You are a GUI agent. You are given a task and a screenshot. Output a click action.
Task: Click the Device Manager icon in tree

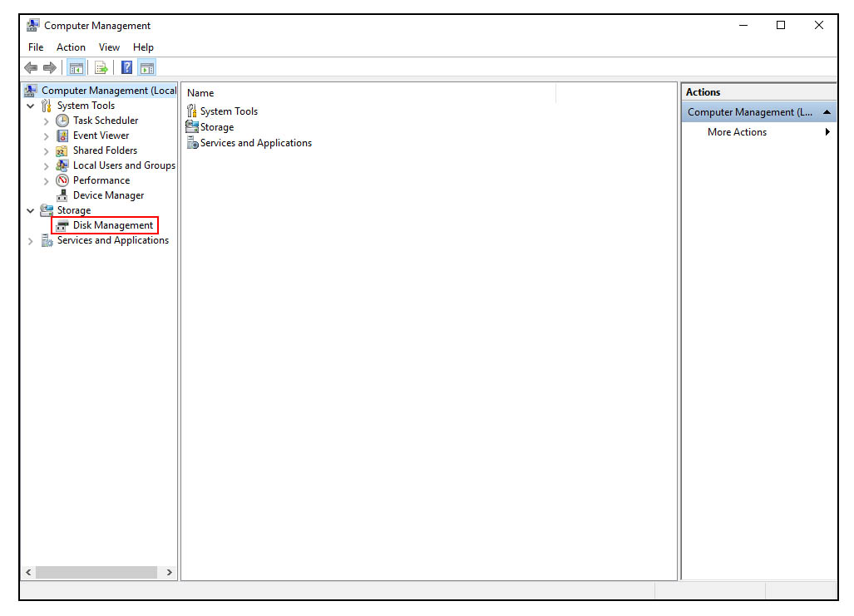pyautogui.click(x=62, y=195)
